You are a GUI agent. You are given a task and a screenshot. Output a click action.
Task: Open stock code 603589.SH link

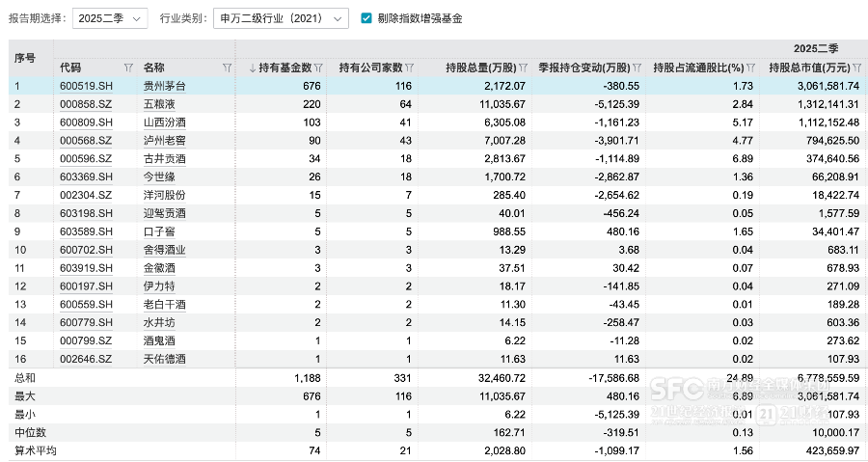point(86,231)
